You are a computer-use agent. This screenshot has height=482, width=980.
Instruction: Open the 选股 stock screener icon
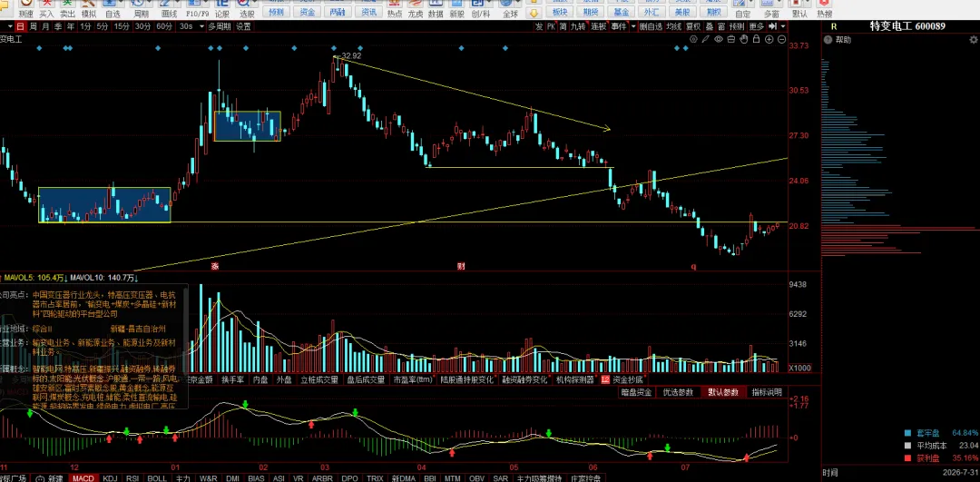247,8
